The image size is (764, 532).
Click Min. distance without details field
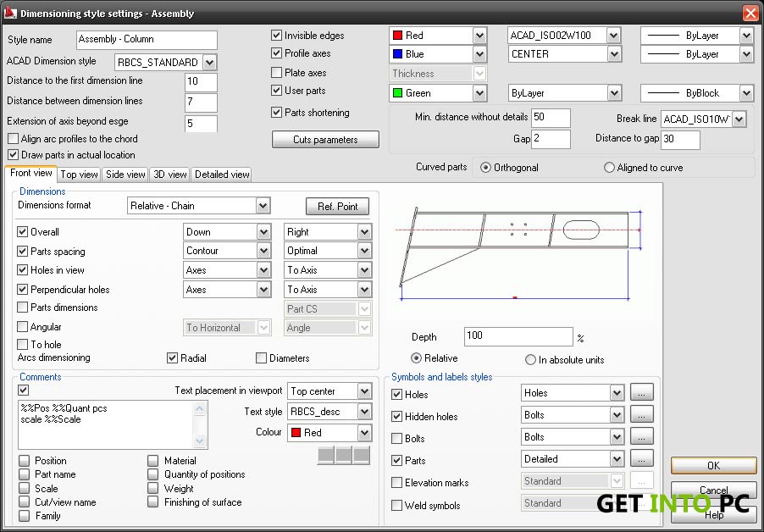(x=551, y=118)
